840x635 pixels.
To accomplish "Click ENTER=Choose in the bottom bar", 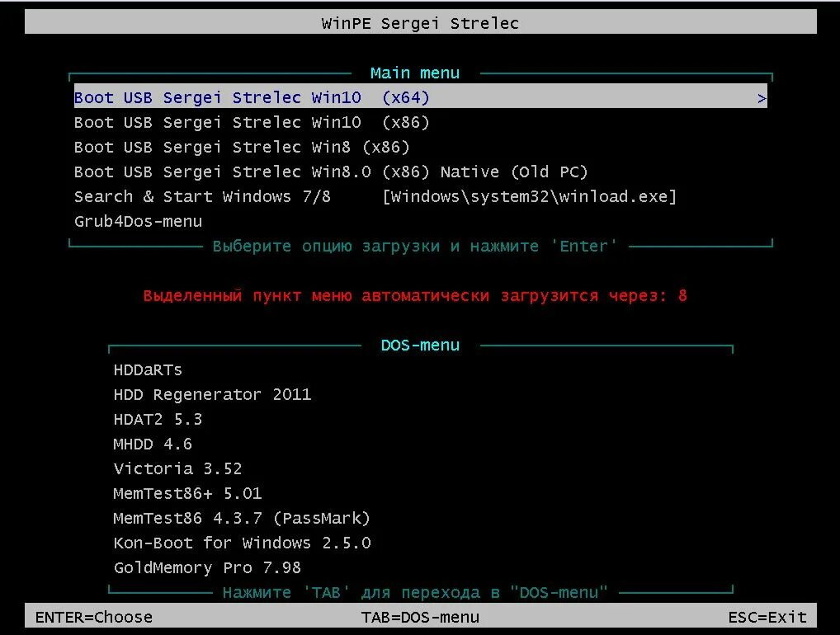I will pos(94,618).
